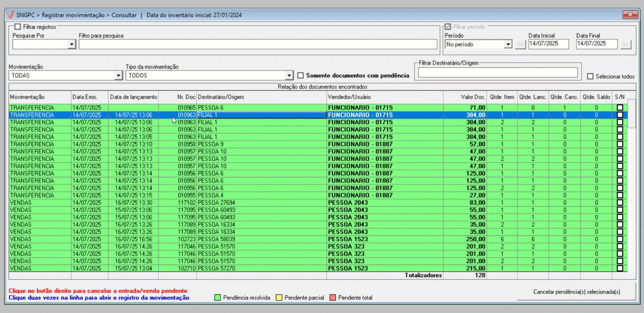Tick S/N checkbox for PESSOA 6 document 010965
Image resolution: width=644 pixels, height=313 pixels.
(x=620, y=108)
